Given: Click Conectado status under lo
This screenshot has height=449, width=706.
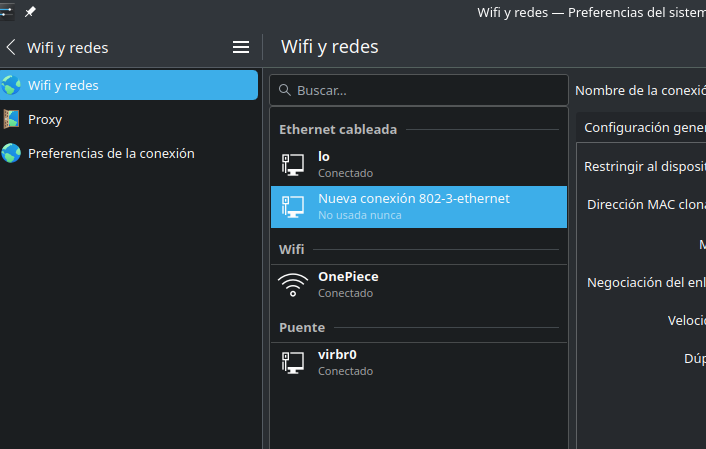Looking at the screenshot, I should 346,173.
